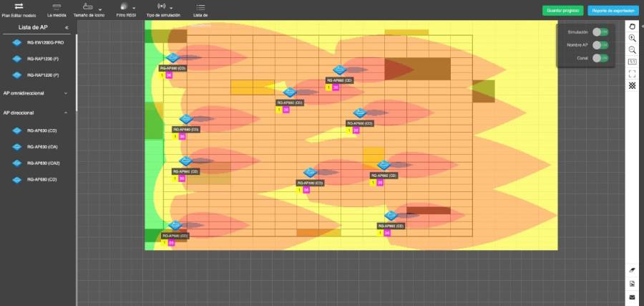Click the zoom out magnifier icon
644x306 pixels.
633,50
